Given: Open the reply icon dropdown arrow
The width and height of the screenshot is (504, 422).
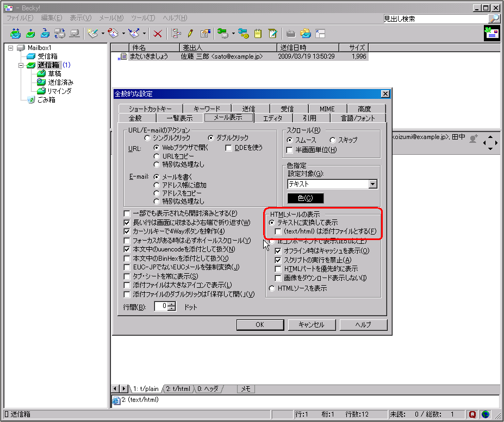Looking at the screenshot, I should [x=123, y=33].
